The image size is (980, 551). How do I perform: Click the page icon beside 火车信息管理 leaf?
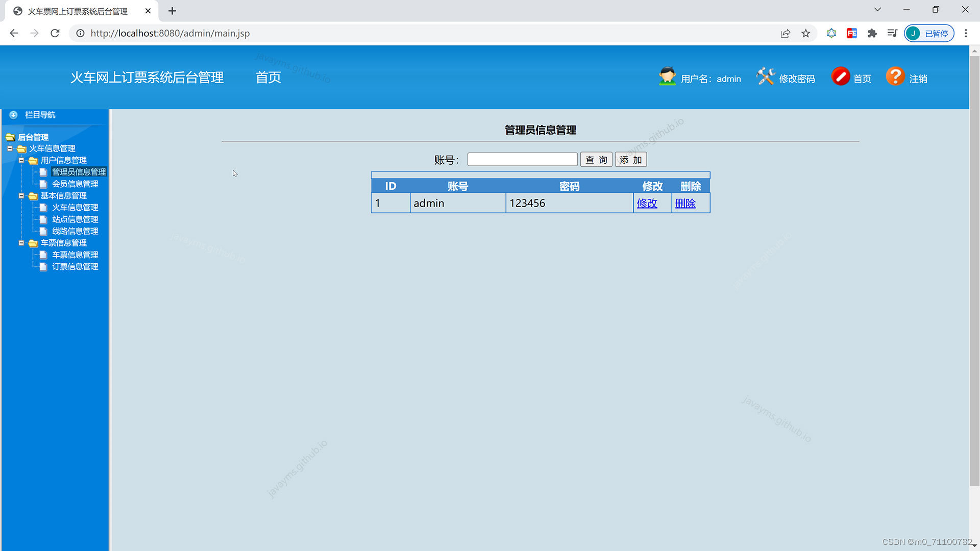coord(43,208)
